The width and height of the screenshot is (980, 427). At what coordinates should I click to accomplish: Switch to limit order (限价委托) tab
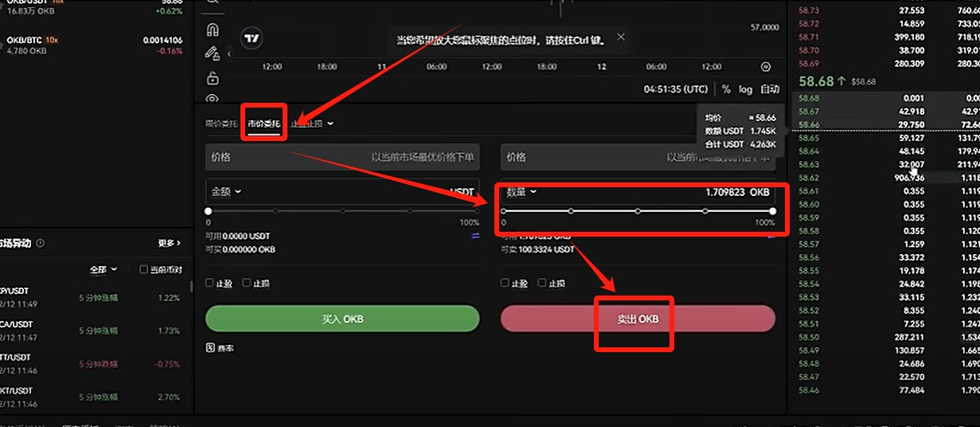click(x=221, y=123)
